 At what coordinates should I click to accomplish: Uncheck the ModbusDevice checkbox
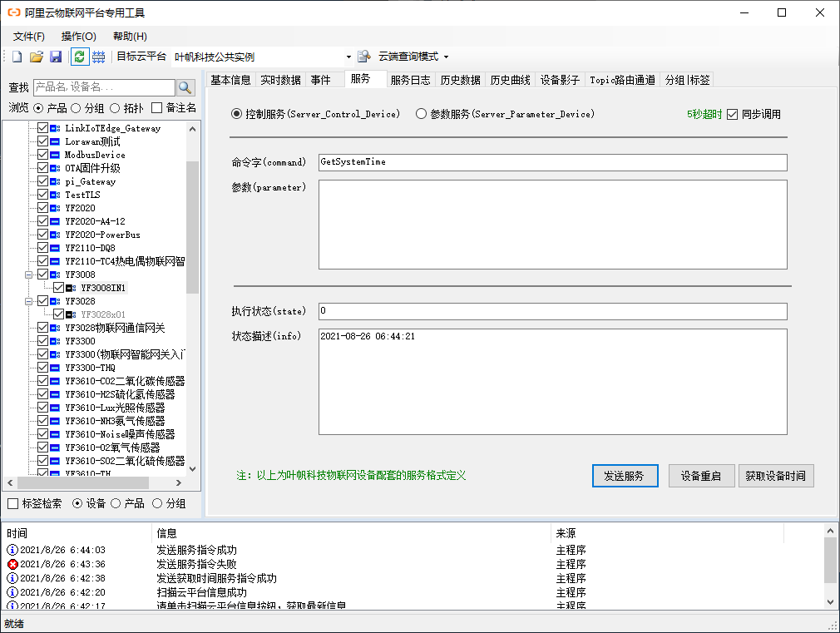tap(43, 155)
